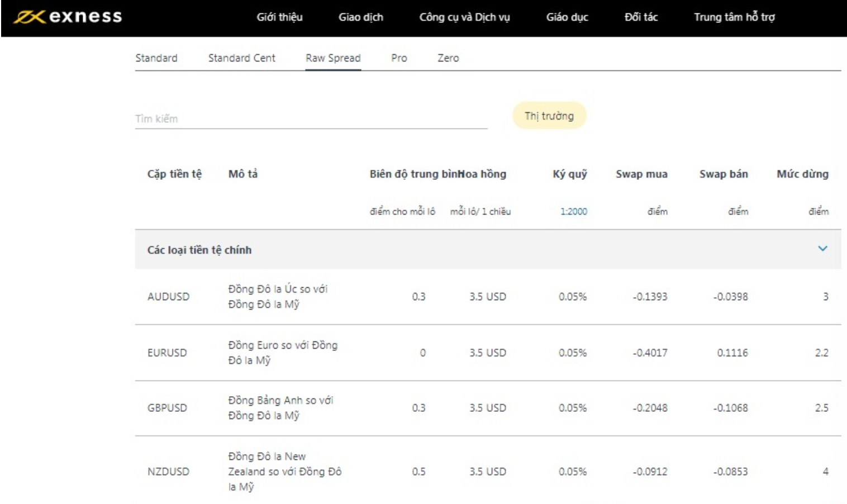The image size is (847, 504).
Task: Click the Thị trường button
Action: pyautogui.click(x=549, y=116)
